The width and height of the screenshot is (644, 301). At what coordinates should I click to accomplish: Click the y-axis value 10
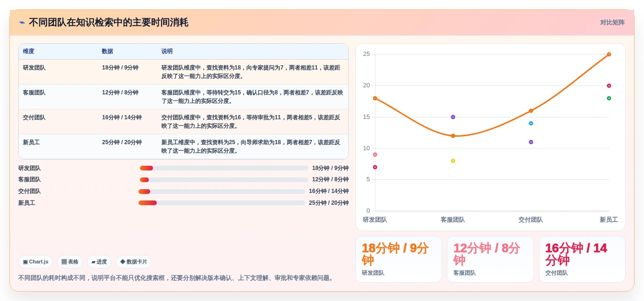point(366,148)
